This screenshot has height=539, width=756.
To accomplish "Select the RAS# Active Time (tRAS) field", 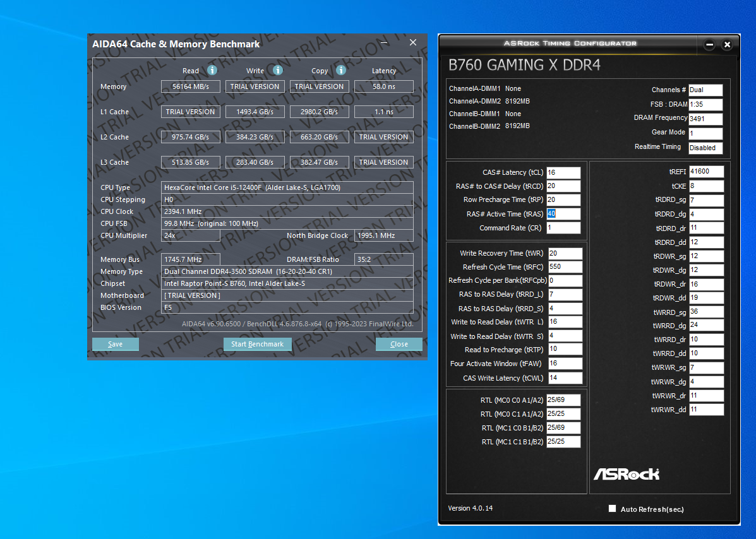I will (563, 214).
